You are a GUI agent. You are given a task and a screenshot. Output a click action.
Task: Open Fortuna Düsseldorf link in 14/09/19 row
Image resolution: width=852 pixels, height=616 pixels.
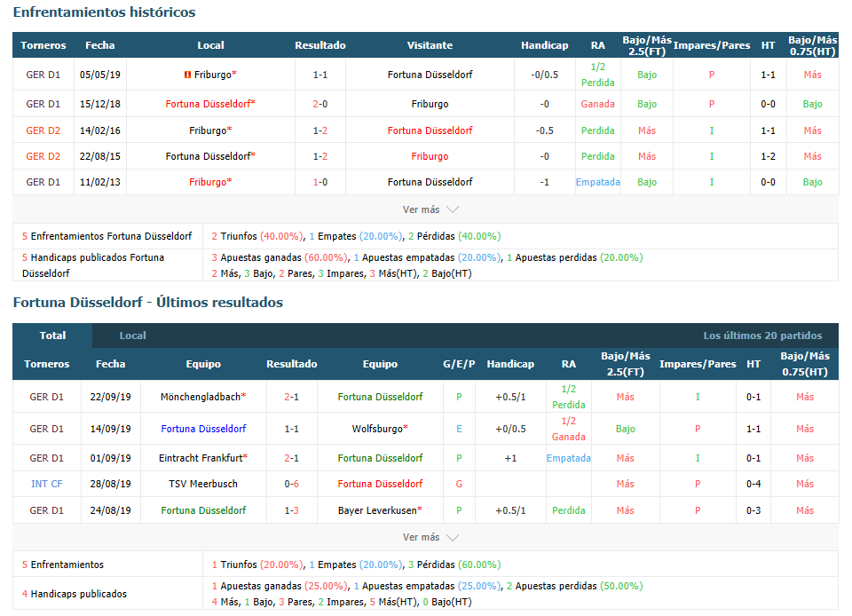tap(203, 429)
